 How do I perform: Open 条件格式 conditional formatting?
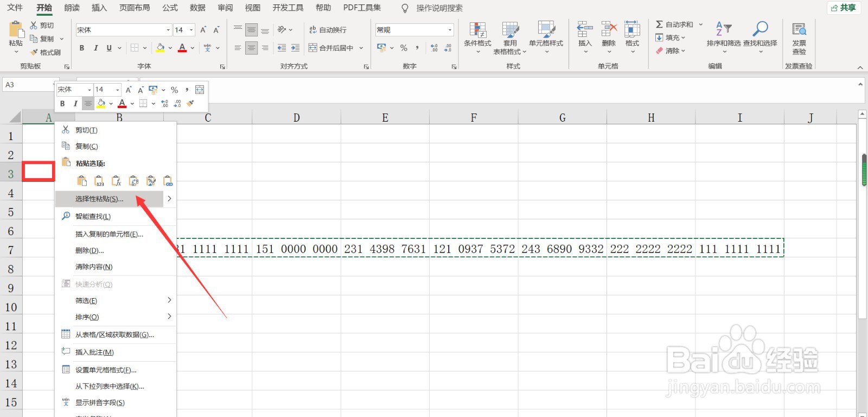(477, 37)
